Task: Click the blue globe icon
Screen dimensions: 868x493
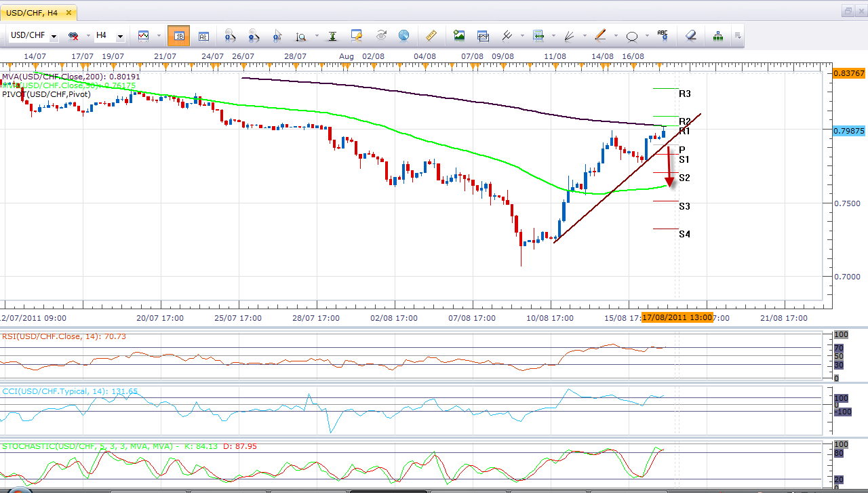Action: [403, 35]
